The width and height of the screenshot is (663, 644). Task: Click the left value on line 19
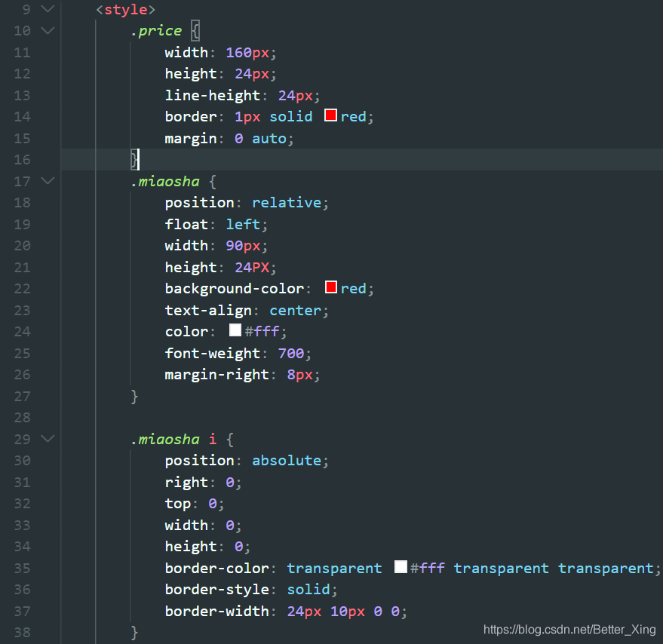coord(243,225)
